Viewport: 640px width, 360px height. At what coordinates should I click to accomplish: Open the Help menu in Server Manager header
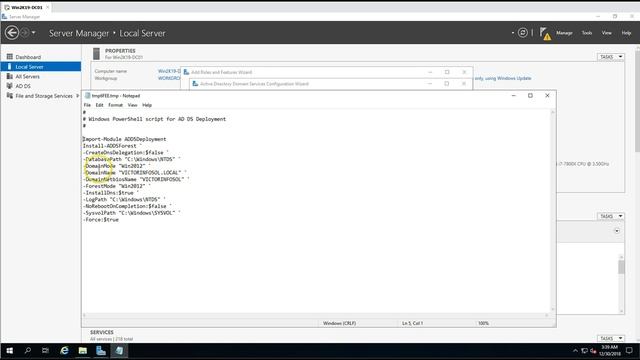[x=626, y=33]
